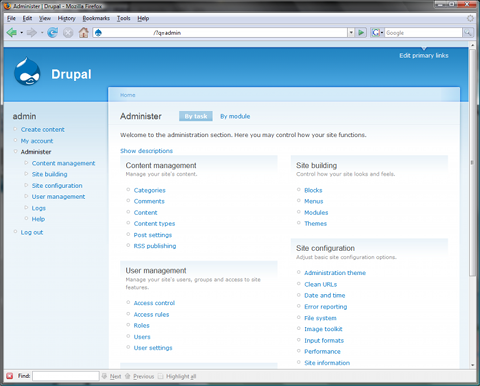
Task: Open the Categories link
Action: tap(149, 190)
